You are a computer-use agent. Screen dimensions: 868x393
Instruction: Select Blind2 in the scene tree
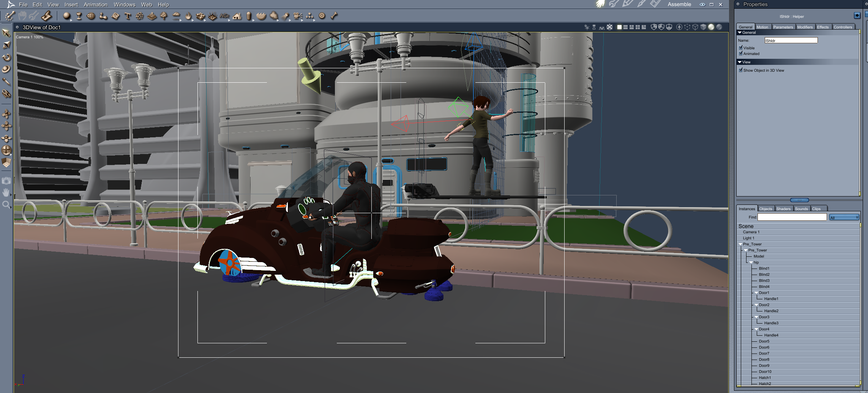[764, 275]
